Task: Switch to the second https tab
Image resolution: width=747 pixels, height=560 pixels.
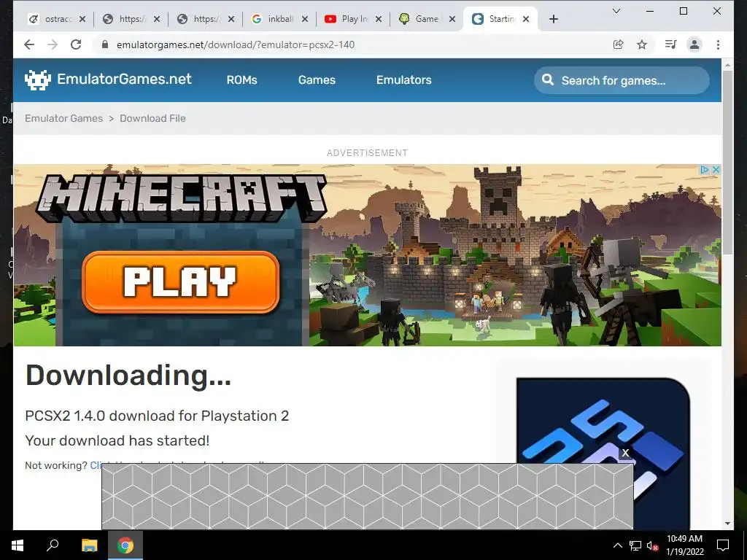Action: pyautogui.click(x=201, y=19)
